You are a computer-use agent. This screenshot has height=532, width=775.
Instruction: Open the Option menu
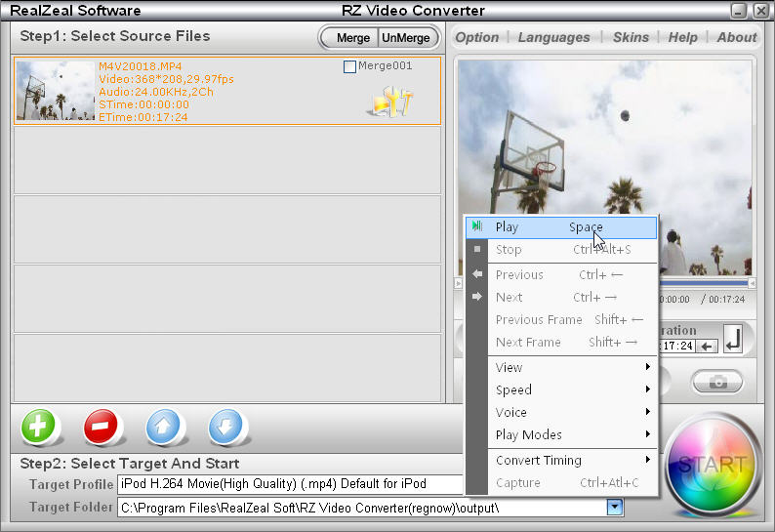[x=476, y=37]
